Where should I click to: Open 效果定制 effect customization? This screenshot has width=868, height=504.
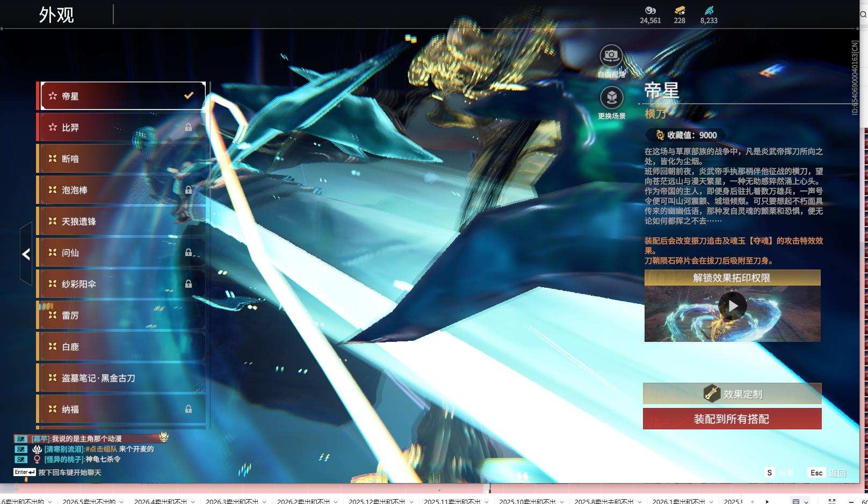coord(732,393)
